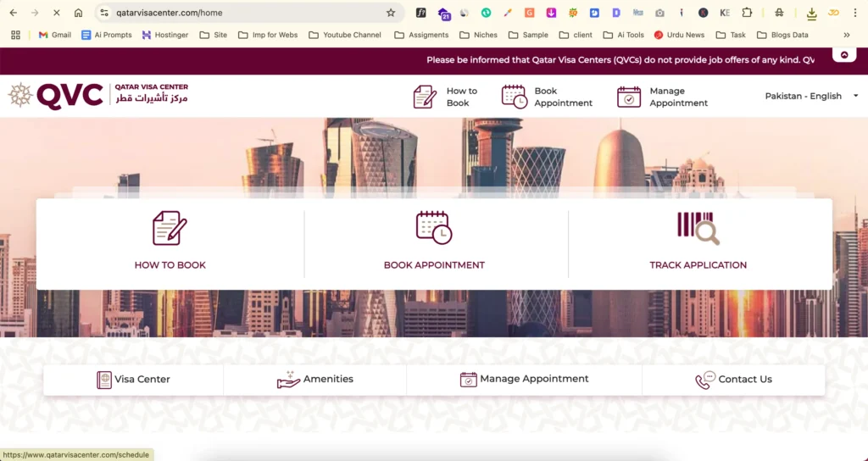Click the Visa Center passport icon
Image resolution: width=868 pixels, height=461 pixels.
click(x=104, y=380)
